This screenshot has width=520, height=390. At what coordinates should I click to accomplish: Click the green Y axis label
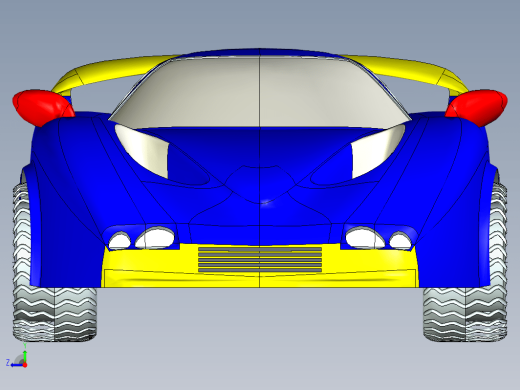coord(25,346)
